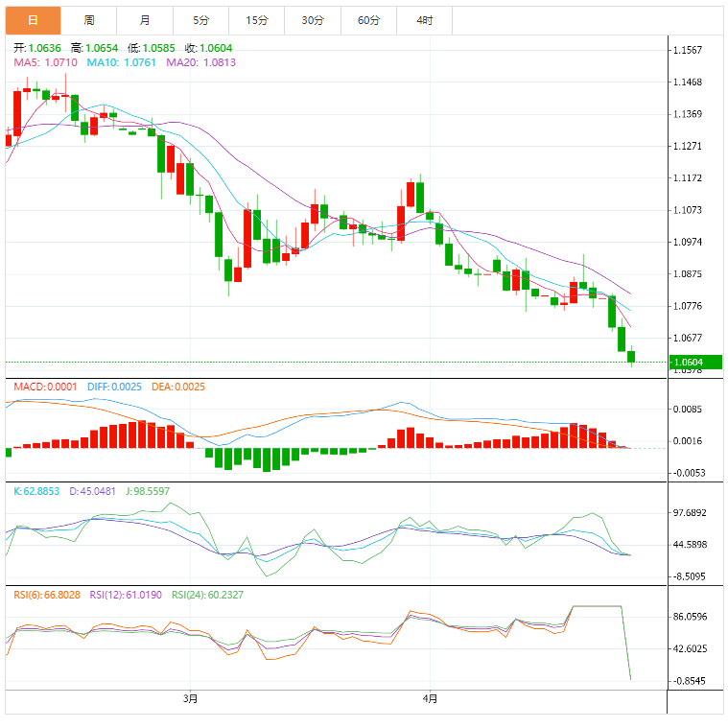Click the 1.1369 price axis label

tap(688, 114)
